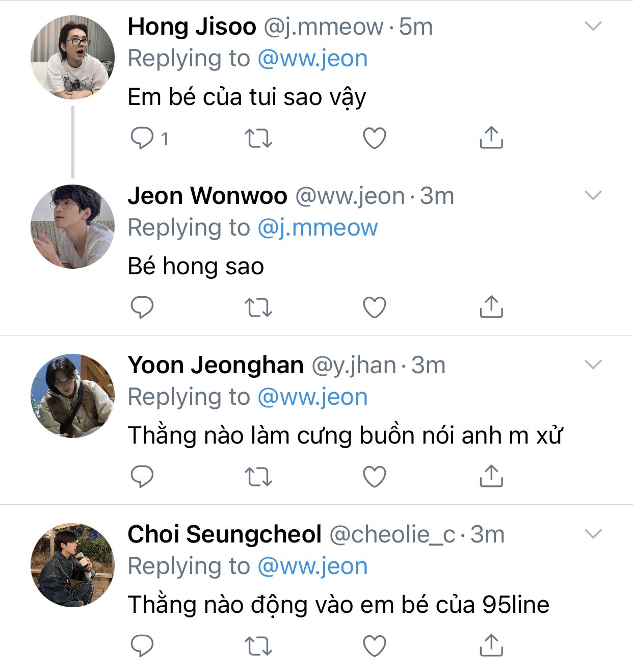
Task: View Yoon Jeonghan's profile picture
Action: pyautogui.click(x=72, y=396)
